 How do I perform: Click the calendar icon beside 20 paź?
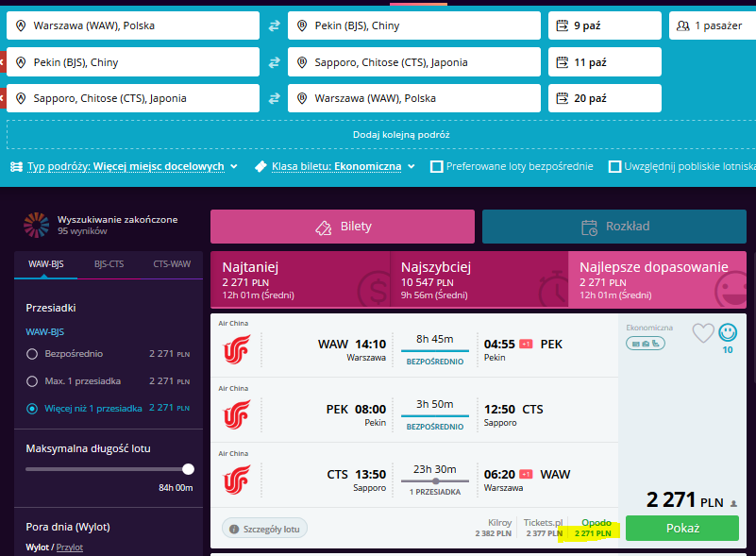click(x=563, y=98)
